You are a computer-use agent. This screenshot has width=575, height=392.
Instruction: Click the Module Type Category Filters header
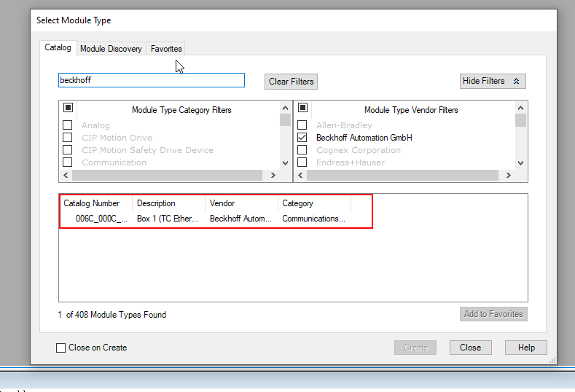pyautogui.click(x=181, y=110)
